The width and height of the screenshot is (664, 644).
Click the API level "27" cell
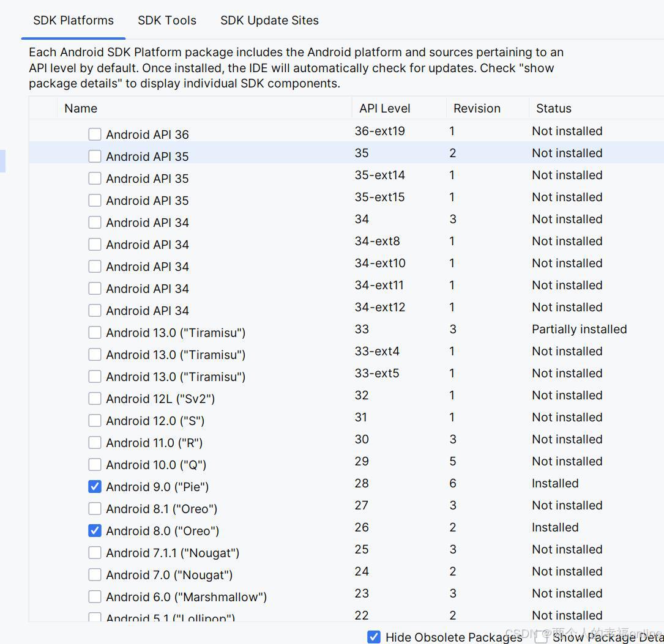click(362, 505)
